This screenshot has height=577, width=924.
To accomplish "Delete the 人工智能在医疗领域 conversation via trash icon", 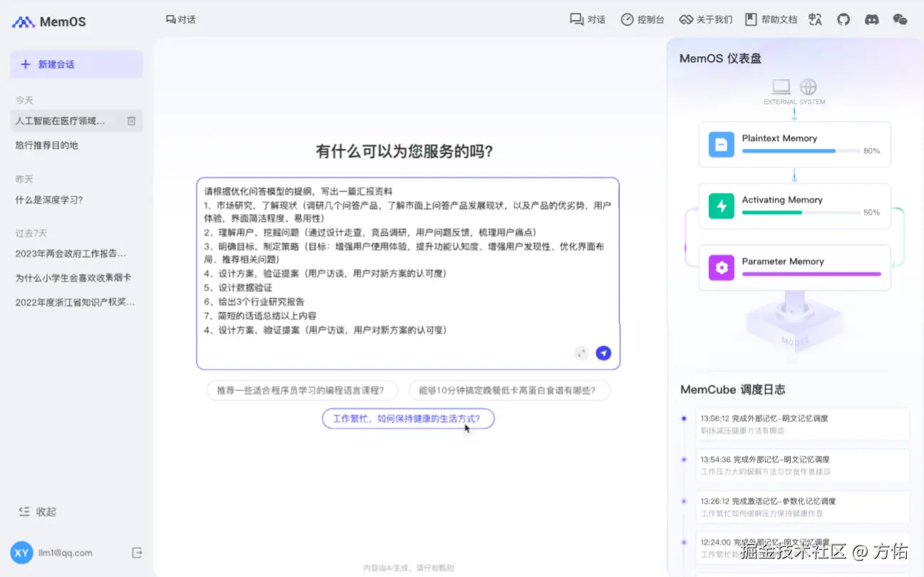I will pyautogui.click(x=131, y=121).
